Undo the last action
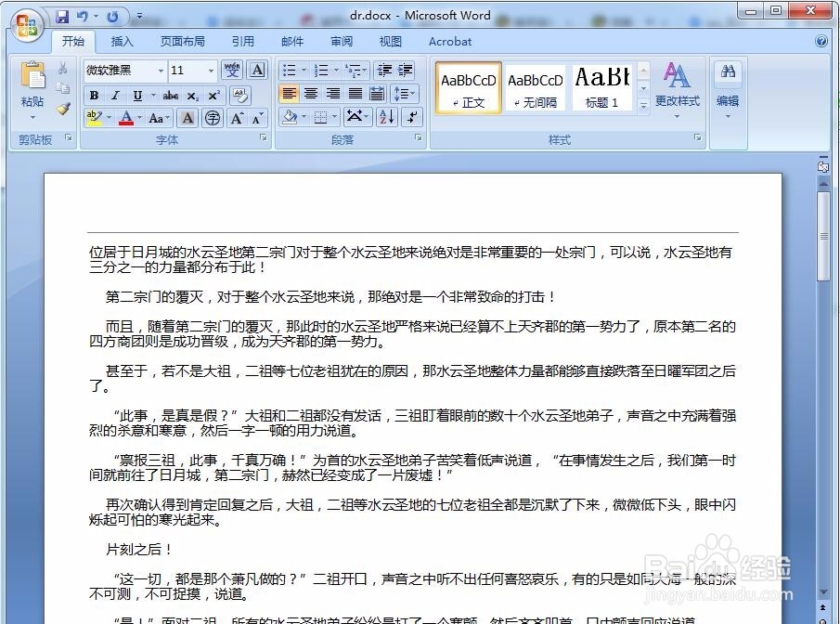The image size is (840, 624). point(82,17)
